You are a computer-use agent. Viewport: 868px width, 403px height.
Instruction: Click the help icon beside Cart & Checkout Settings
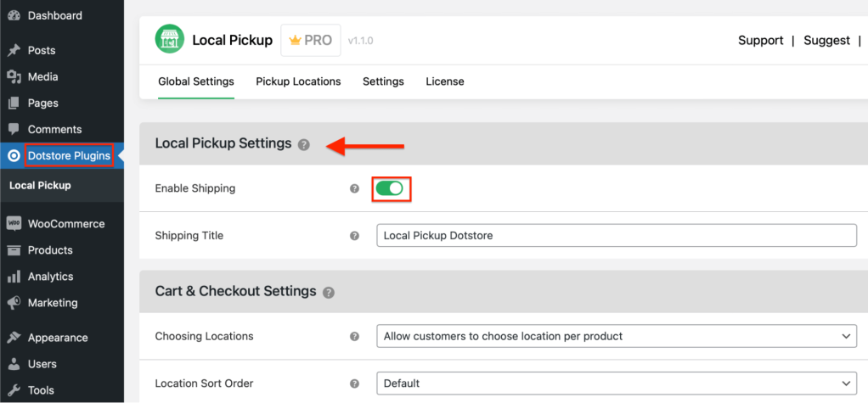click(x=329, y=292)
